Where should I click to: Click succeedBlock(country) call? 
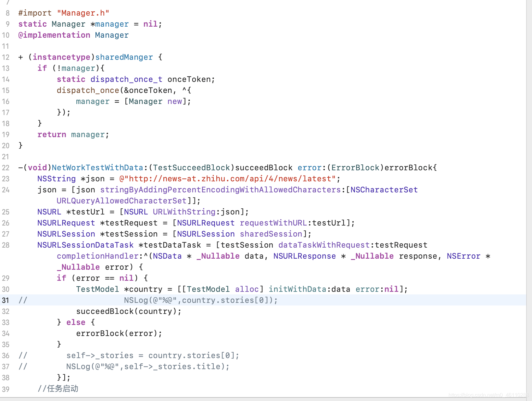129,311
